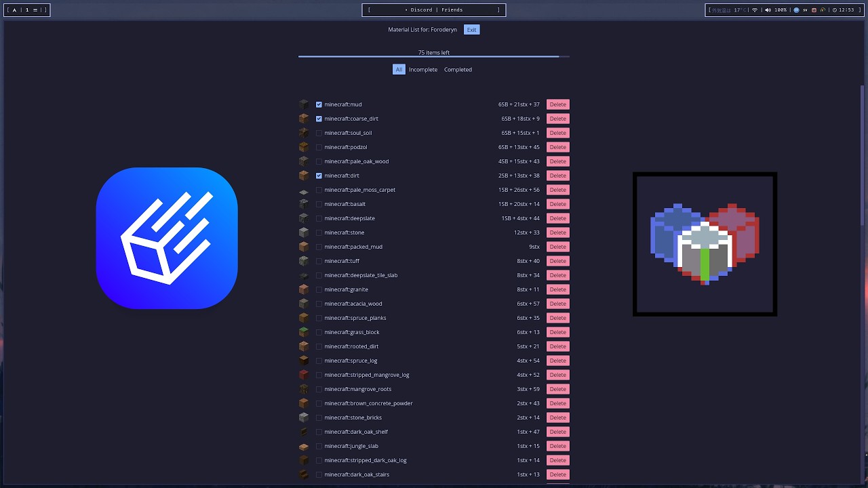Screen dimensions: 868x488
Task: Check the minecraft:rooted_dirt checkbox
Action: [x=319, y=346]
